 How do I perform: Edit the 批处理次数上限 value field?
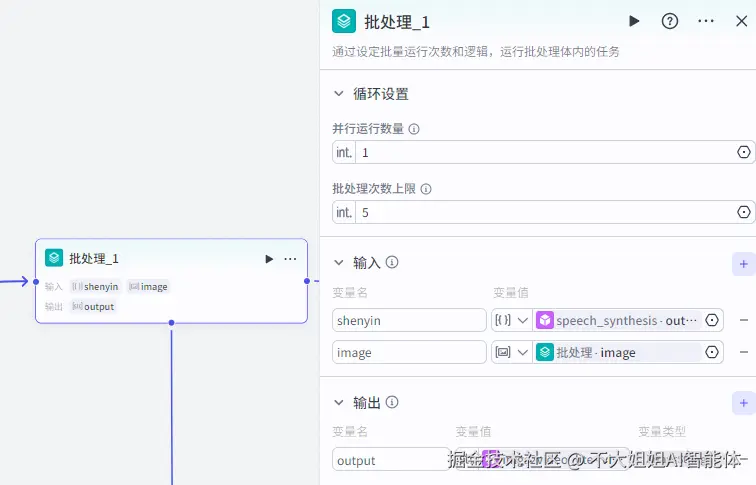point(545,213)
